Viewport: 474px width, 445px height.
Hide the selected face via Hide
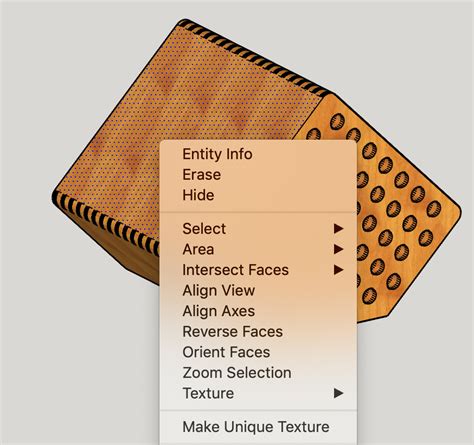[x=198, y=195]
